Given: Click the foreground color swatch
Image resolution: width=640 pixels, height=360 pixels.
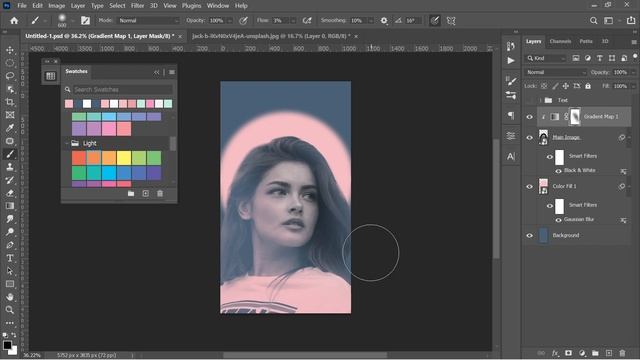Looking at the screenshot, I should pyautogui.click(x=7, y=345).
